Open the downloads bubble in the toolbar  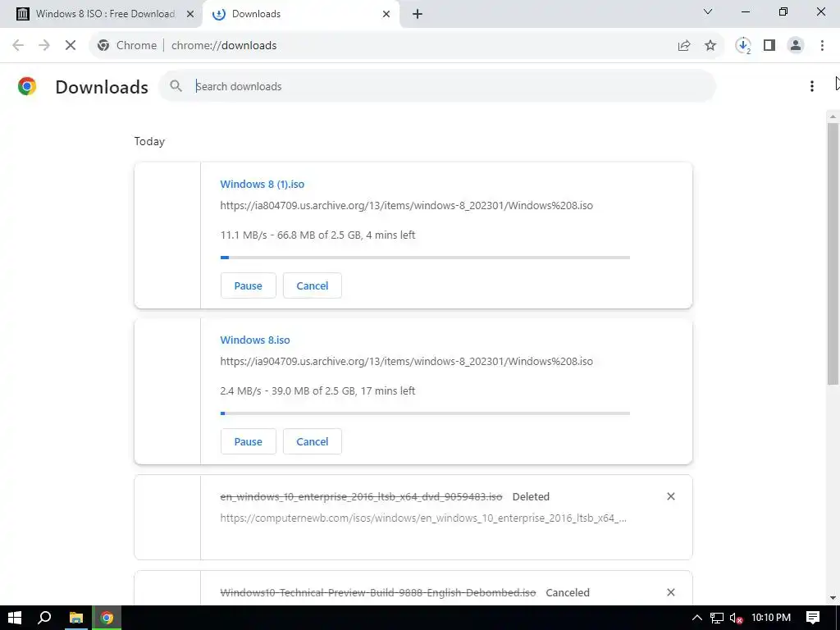[x=743, y=46]
